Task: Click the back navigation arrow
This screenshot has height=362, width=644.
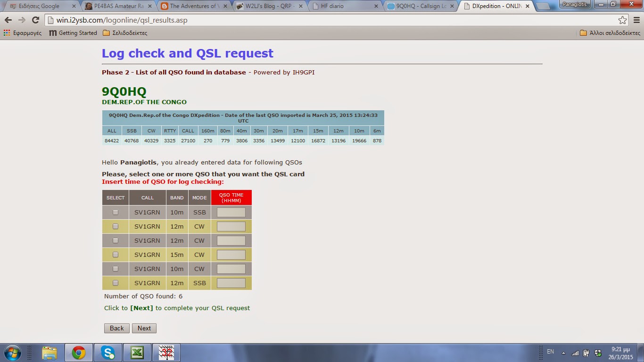Action: click(8, 20)
